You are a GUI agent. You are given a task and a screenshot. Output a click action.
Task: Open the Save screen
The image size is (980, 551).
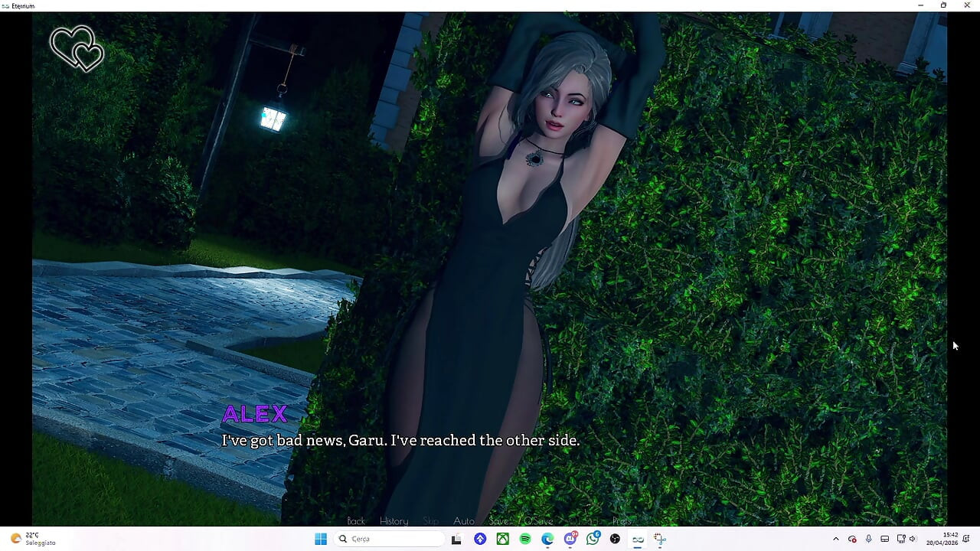(498, 521)
